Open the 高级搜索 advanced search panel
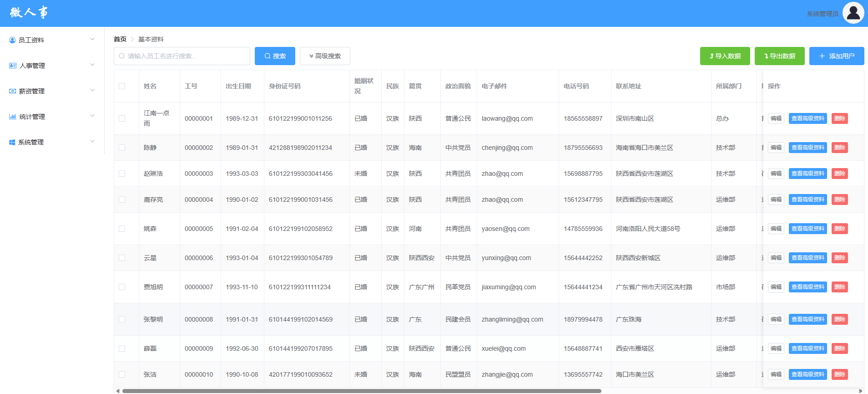The image size is (868, 394). click(x=325, y=56)
